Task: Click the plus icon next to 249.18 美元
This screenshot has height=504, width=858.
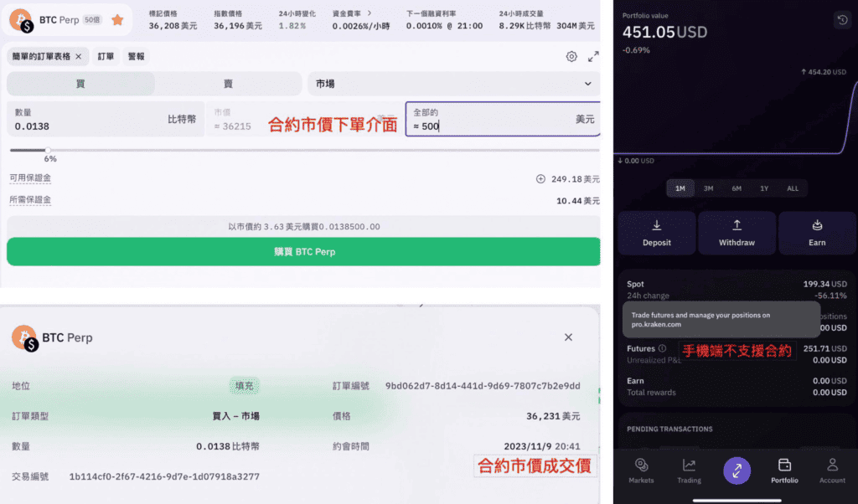Action: pos(540,179)
